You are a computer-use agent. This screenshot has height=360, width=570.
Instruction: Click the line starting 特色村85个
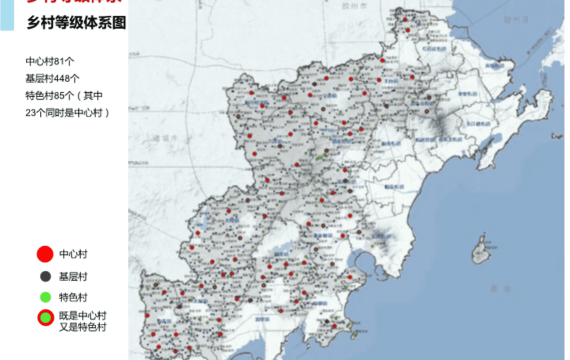64,96
